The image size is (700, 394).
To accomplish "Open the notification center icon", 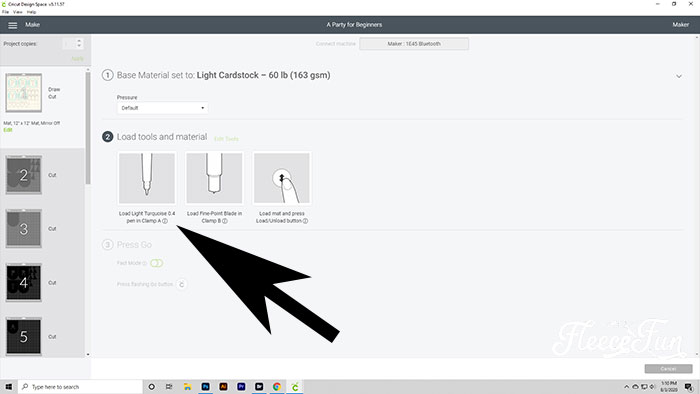I will point(688,387).
